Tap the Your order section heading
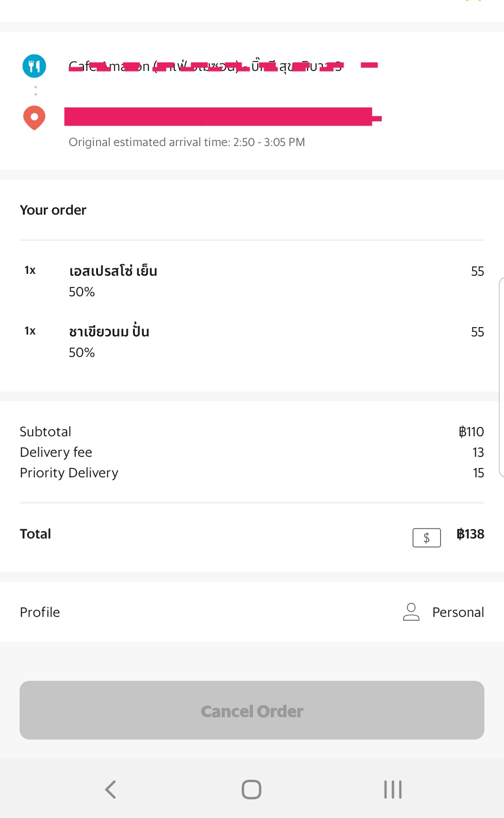 pos(53,210)
